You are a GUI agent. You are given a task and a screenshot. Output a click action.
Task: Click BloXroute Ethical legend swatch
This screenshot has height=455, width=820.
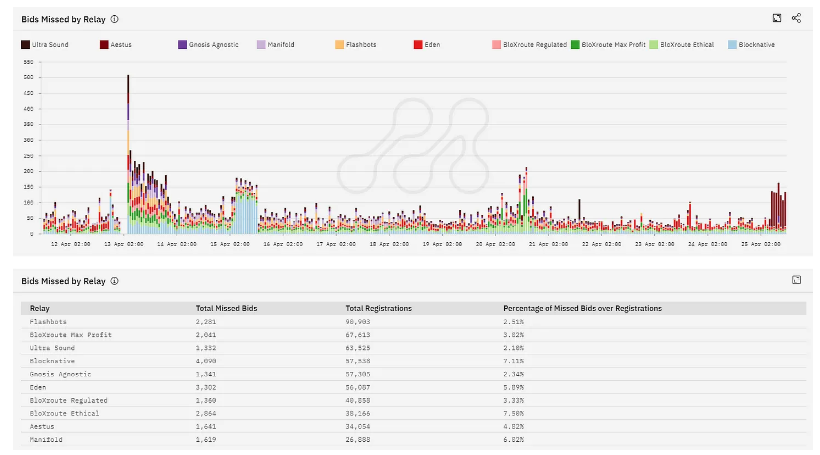654,44
